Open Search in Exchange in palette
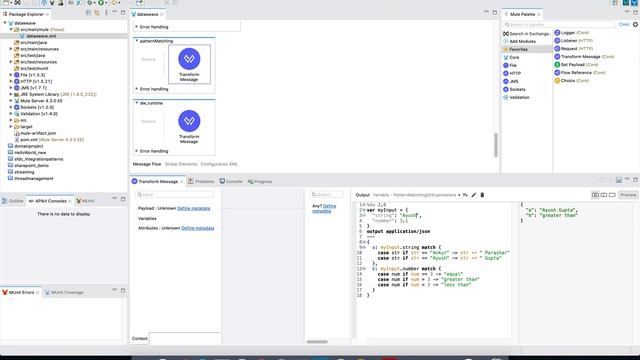 527,33
